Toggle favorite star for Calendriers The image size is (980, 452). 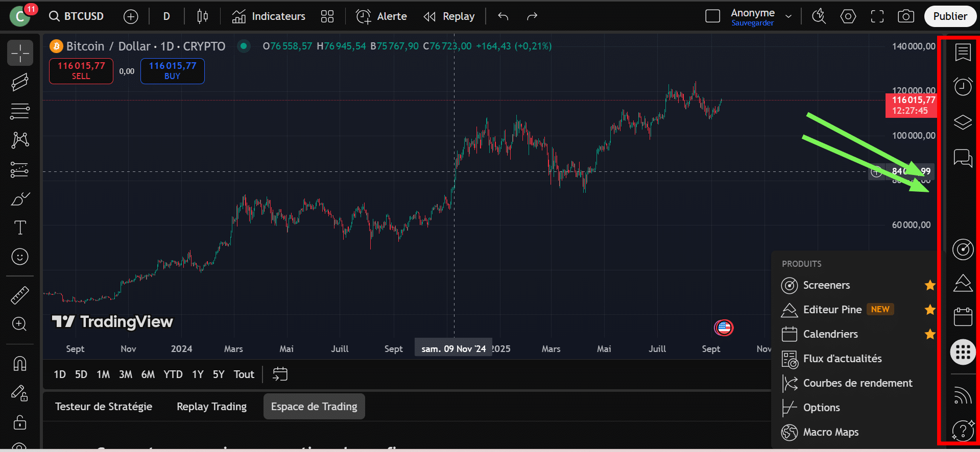[929, 334]
